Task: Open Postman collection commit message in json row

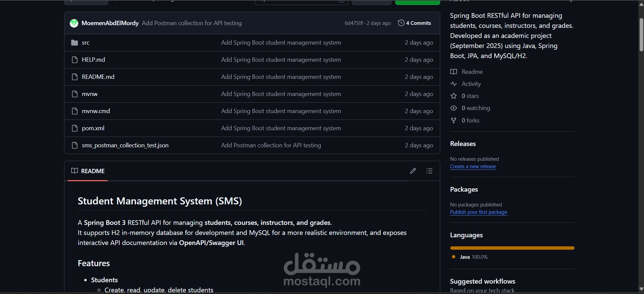Action: [271, 145]
